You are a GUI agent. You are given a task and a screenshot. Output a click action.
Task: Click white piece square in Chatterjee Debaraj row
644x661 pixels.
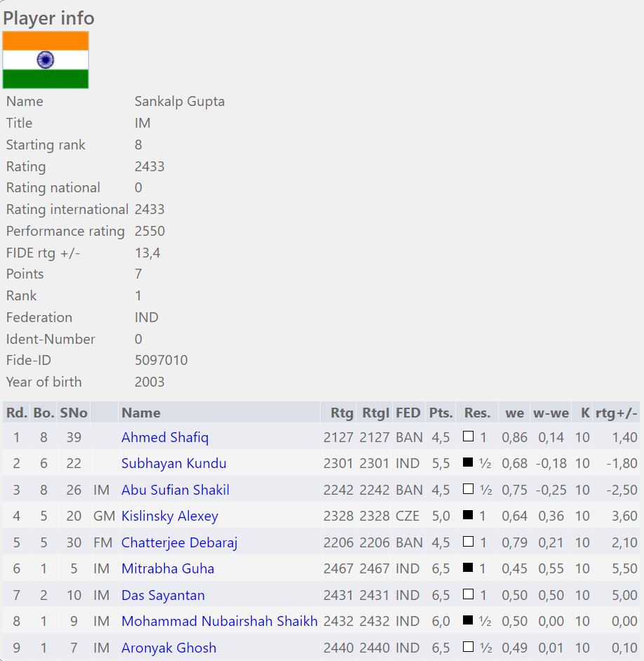click(469, 542)
